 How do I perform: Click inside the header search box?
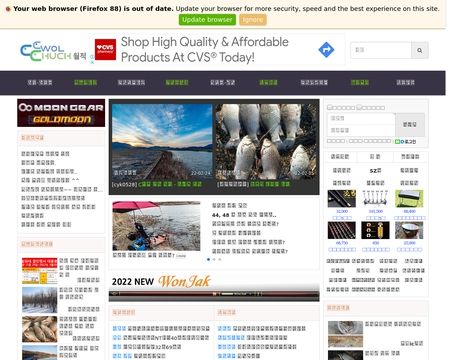pos(381,50)
